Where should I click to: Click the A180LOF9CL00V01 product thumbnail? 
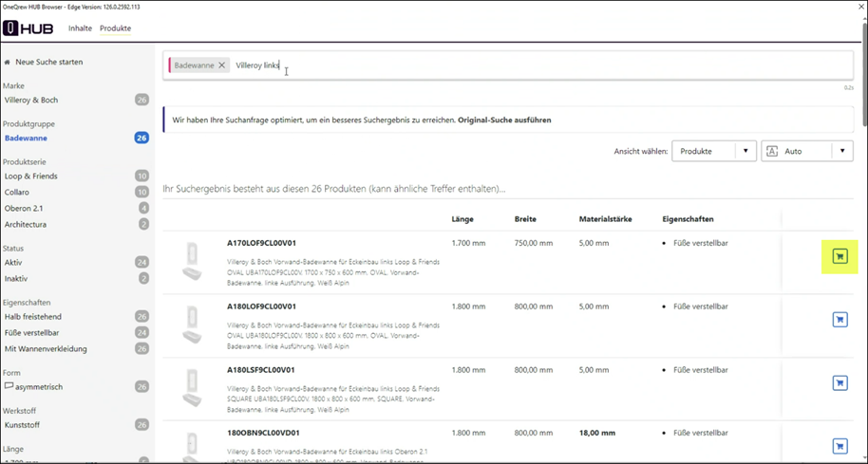[x=192, y=325]
